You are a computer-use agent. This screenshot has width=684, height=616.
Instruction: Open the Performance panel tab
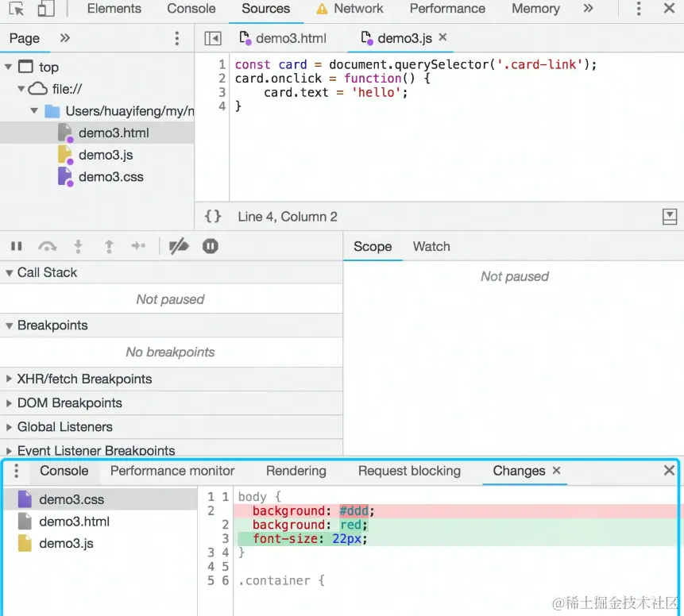(x=447, y=8)
